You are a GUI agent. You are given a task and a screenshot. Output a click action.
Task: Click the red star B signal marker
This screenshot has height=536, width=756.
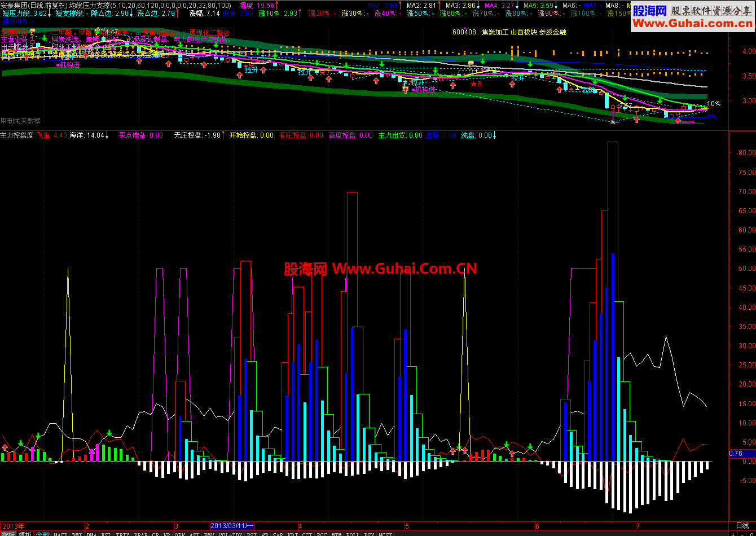pos(476,84)
